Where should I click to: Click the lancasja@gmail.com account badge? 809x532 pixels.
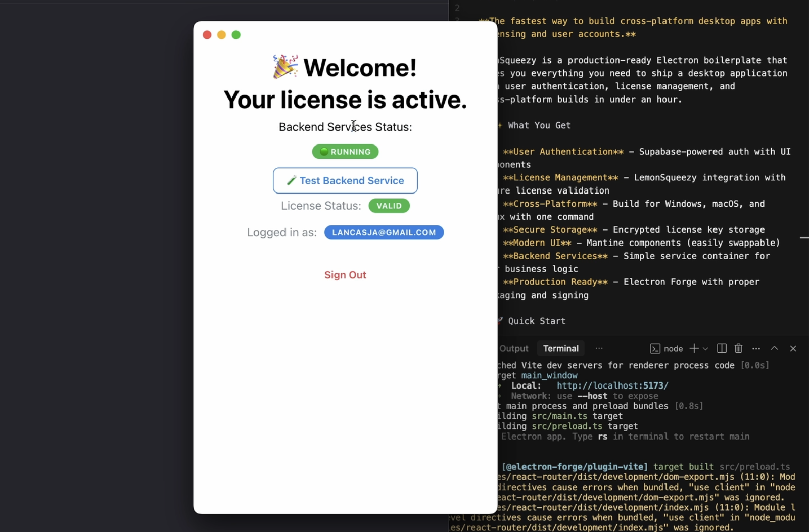pos(384,232)
